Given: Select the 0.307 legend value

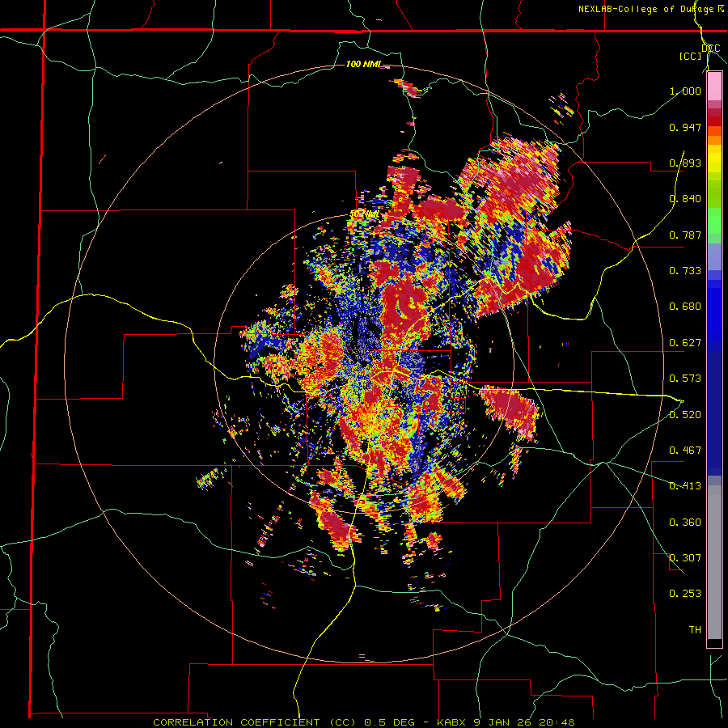Looking at the screenshot, I should pyautogui.click(x=685, y=558).
